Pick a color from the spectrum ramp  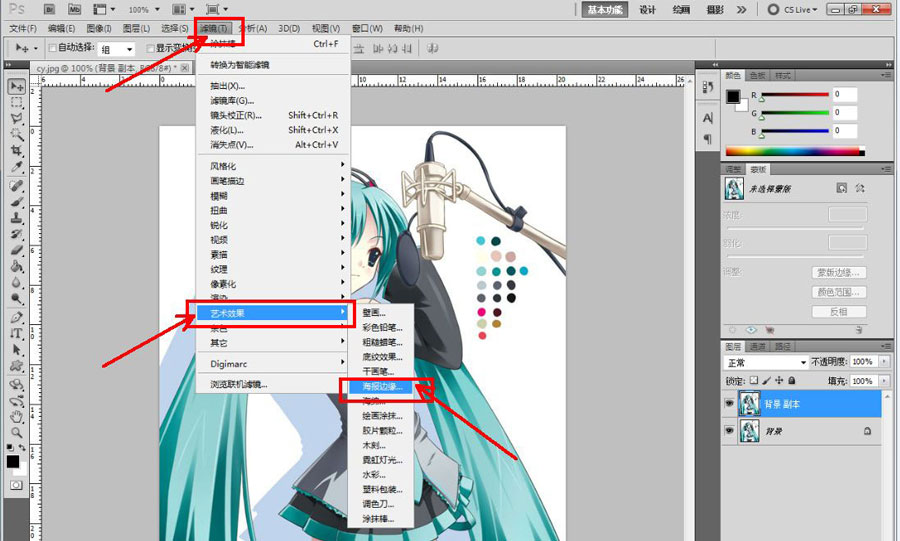[795, 151]
